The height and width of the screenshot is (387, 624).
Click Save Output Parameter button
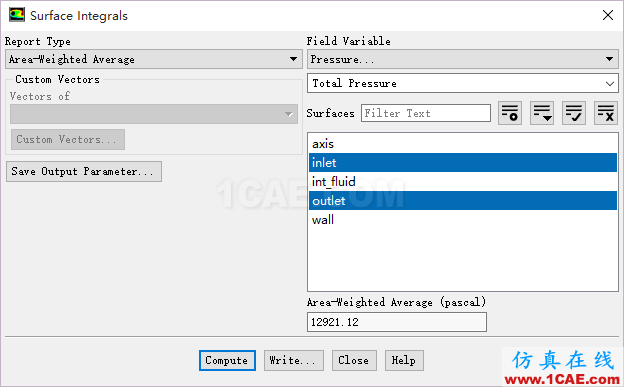(x=84, y=172)
